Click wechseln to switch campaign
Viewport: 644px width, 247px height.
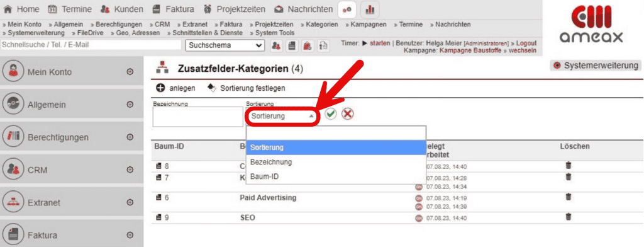(523, 50)
